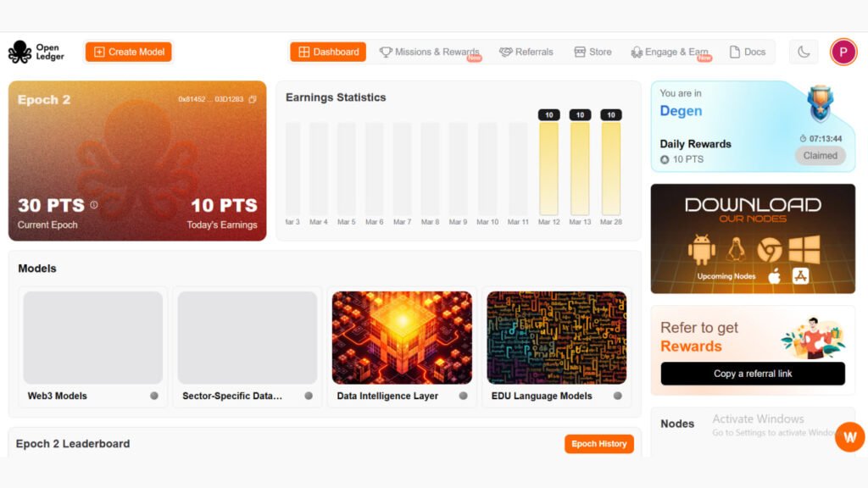Click the Nodes section heading
The height and width of the screenshot is (488, 868).
coord(677,424)
